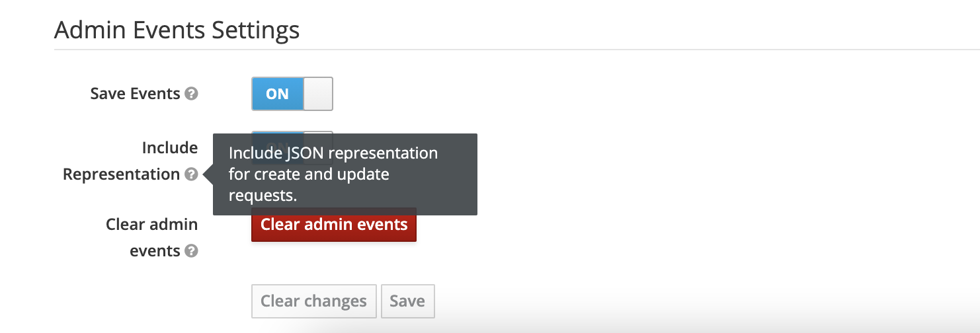Click the Representation label text
980x333 pixels.
(121, 174)
